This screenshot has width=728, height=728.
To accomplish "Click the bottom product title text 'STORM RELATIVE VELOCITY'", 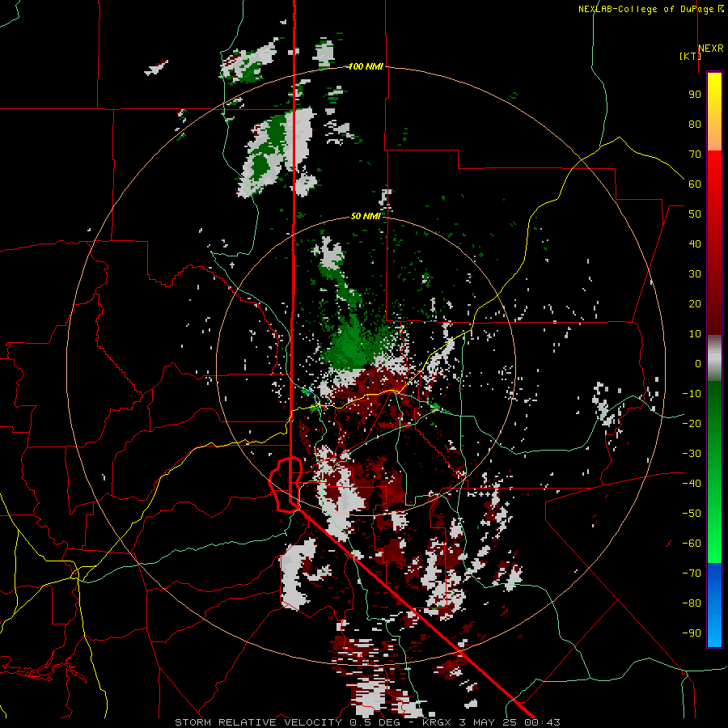I will (x=258, y=722).
